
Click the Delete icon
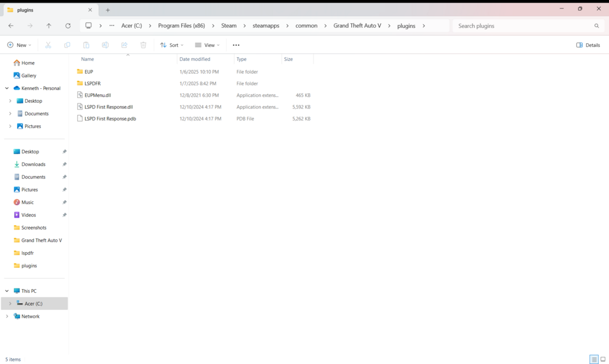pos(143,44)
